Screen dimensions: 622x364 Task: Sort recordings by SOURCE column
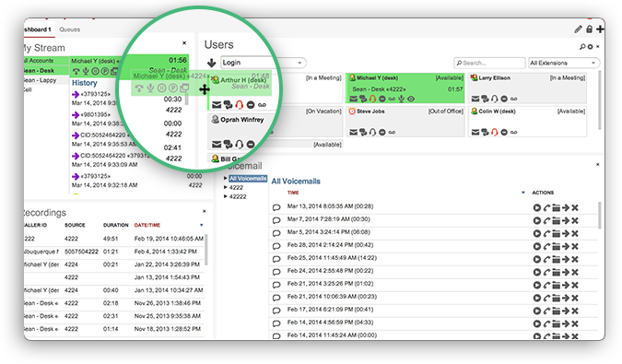point(75,225)
